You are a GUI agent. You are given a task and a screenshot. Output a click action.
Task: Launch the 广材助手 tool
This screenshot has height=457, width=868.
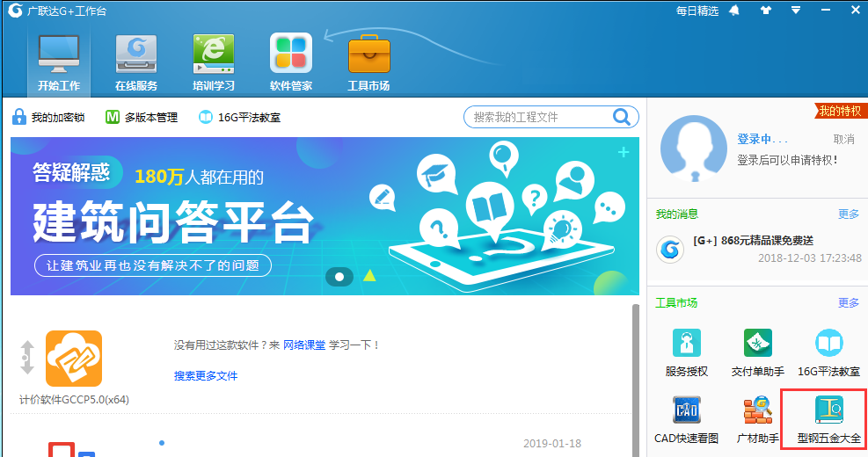coord(758,420)
